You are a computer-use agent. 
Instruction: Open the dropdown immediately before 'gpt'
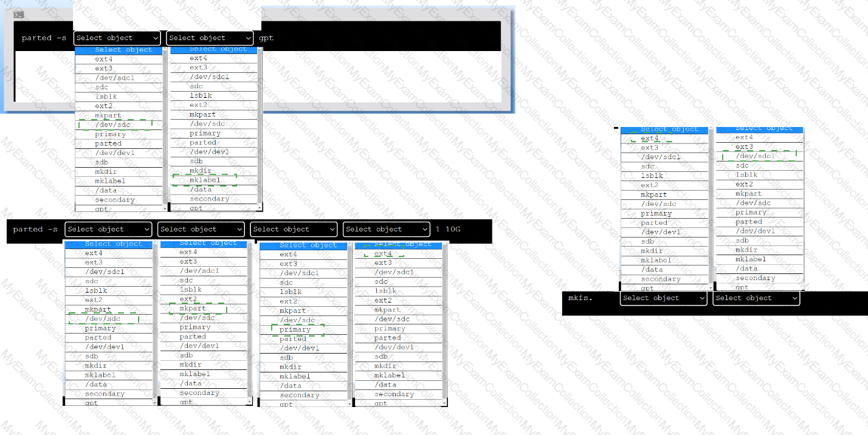tap(210, 38)
